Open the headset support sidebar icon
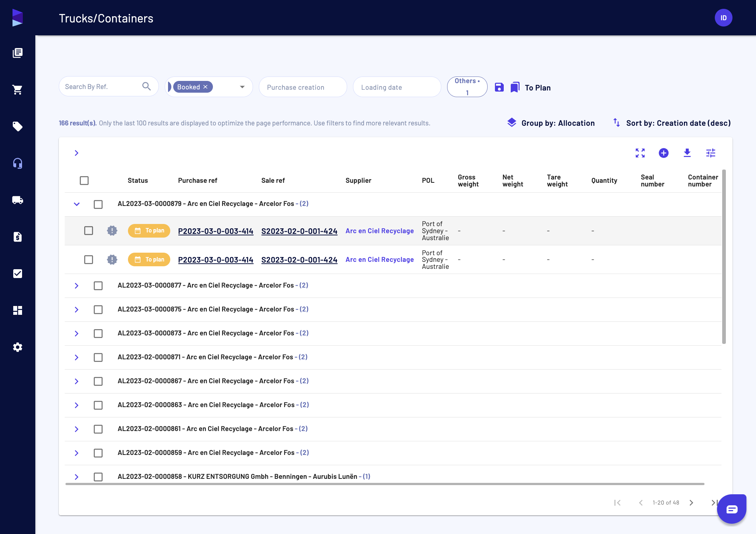This screenshot has height=534, width=756. [x=18, y=163]
